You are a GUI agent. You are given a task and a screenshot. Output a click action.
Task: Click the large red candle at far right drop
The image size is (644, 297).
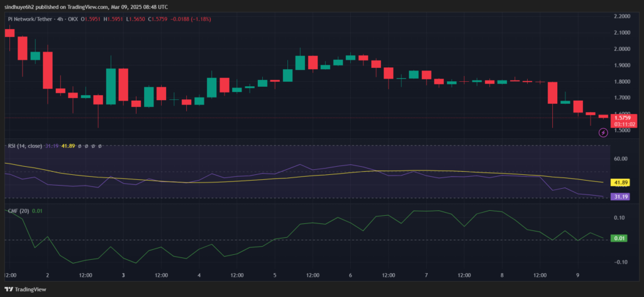point(552,92)
